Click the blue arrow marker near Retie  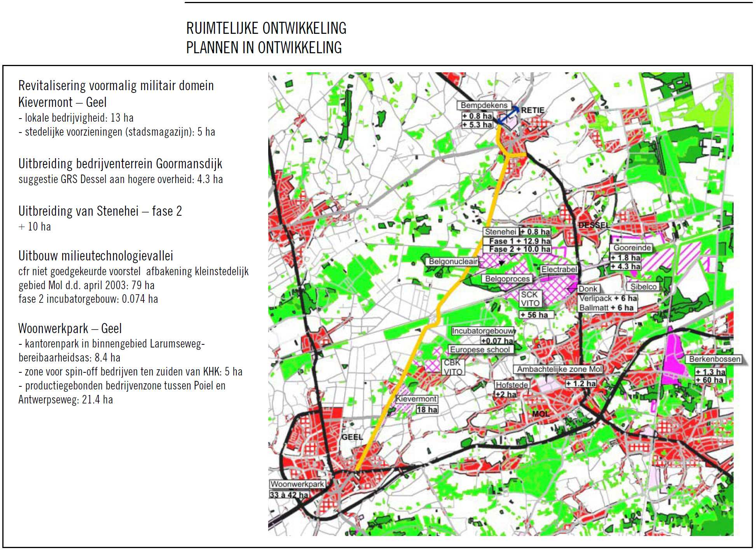coord(508,115)
